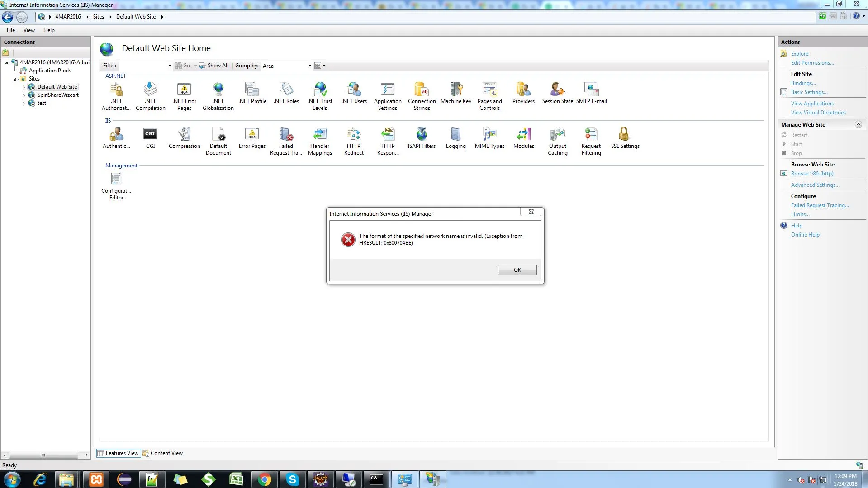
Task: Open the Help menu
Action: click(x=49, y=30)
